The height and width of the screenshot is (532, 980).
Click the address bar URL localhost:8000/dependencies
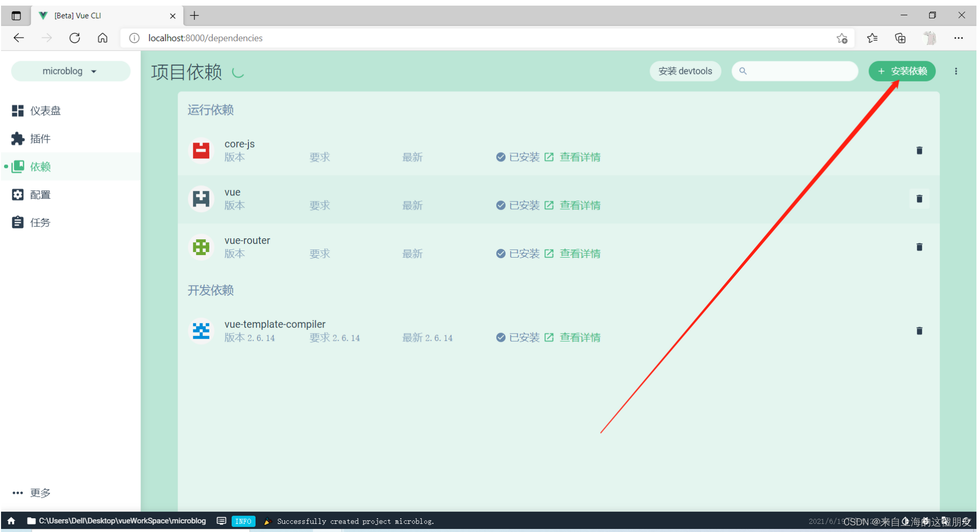[x=205, y=38]
